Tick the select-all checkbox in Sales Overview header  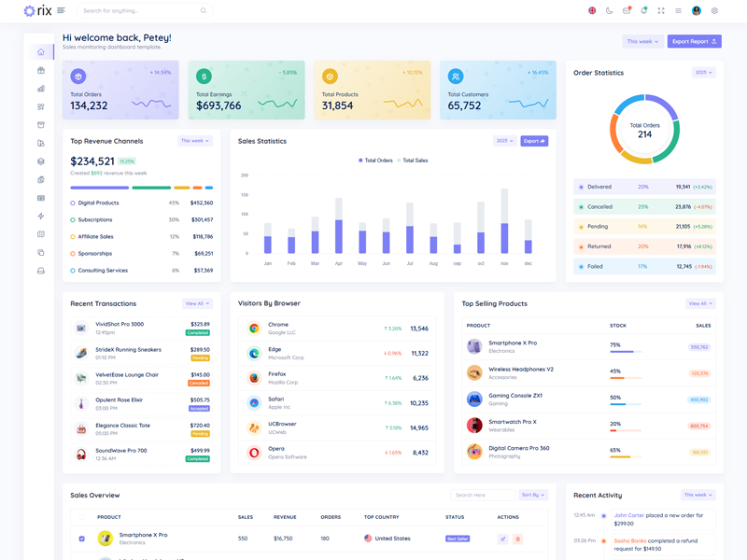point(81,517)
